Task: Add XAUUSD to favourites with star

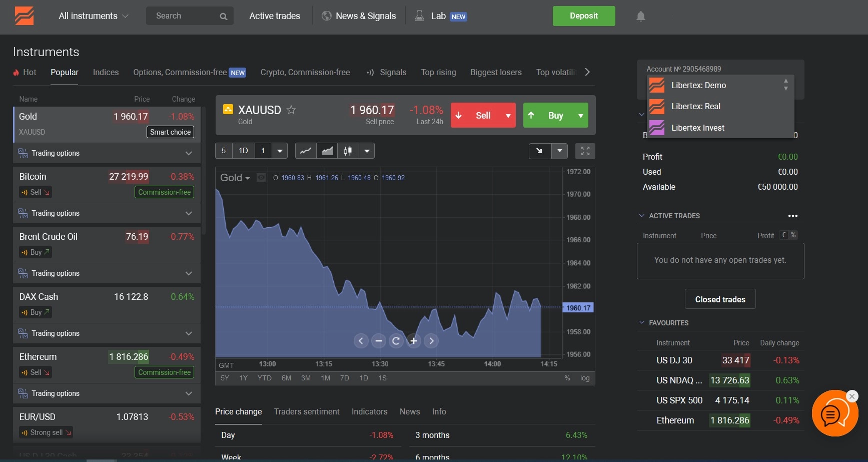Action: tap(291, 110)
